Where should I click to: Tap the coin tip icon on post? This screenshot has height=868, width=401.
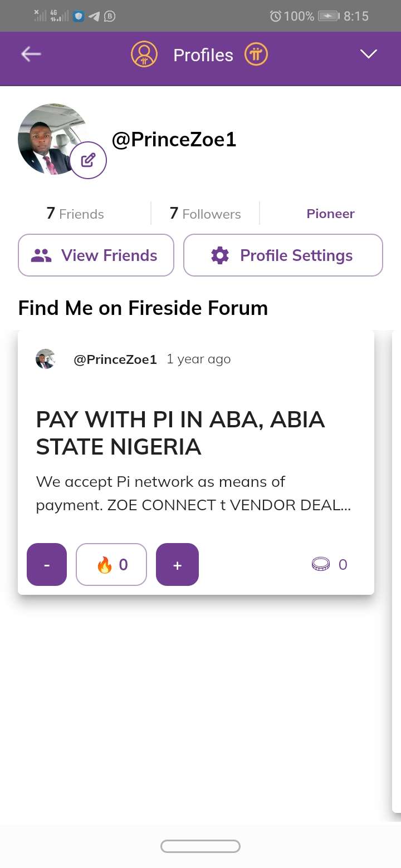(321, 565)
